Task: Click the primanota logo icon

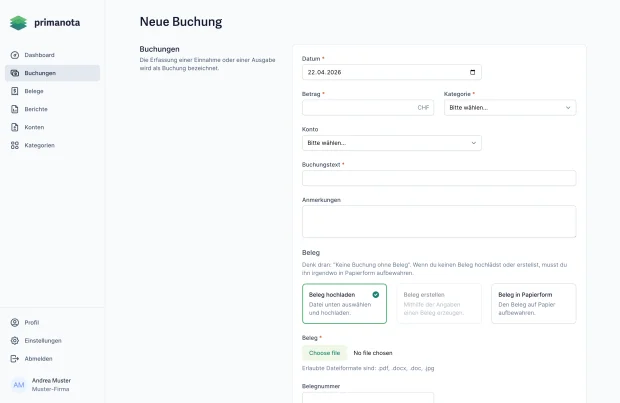Action: [x=18, y=23]
